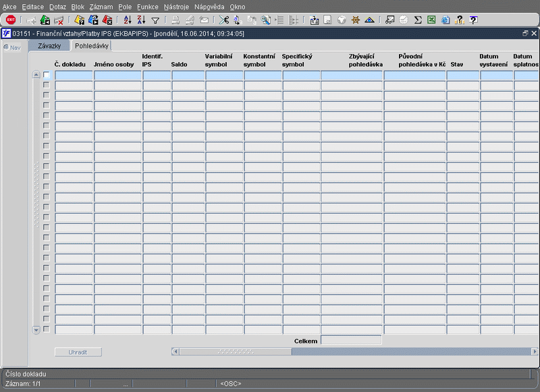Image resolution: width=540 pixels, height=392 pixels.
Task: Click the funnel filter icon
Action: [155, 21]
